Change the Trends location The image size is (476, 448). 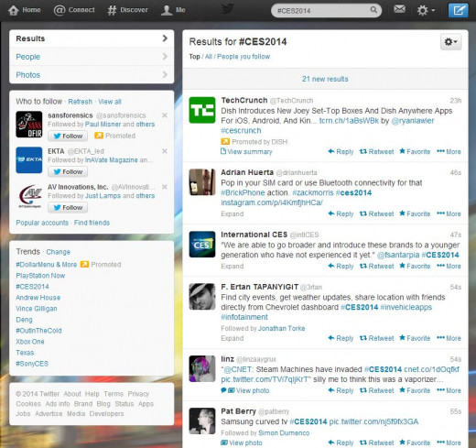click(x=58, y=252)
